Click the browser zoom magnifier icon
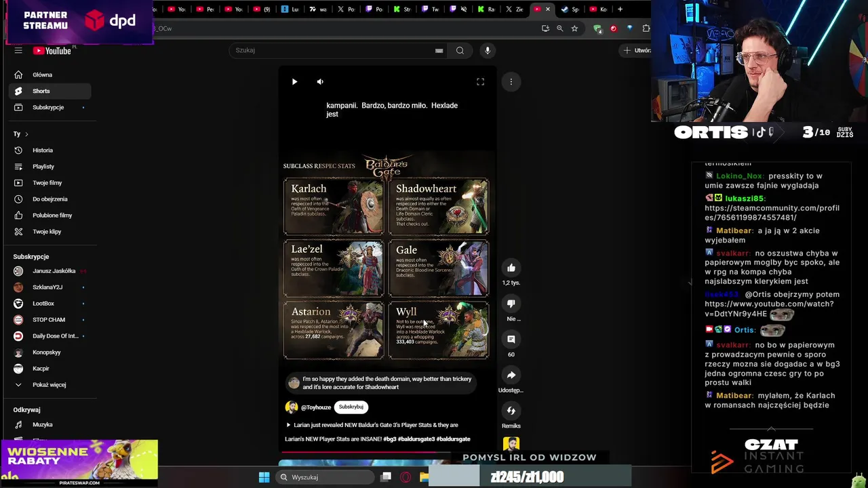Image resolution: width=868 pixels, height=488 pixels. [559, 28]
